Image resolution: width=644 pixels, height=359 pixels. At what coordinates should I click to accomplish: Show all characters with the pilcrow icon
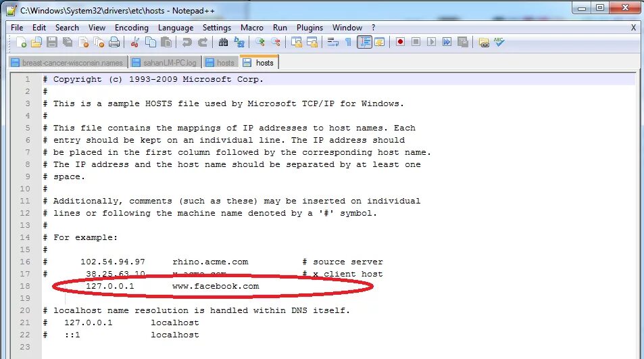click(x=348, y=42)
